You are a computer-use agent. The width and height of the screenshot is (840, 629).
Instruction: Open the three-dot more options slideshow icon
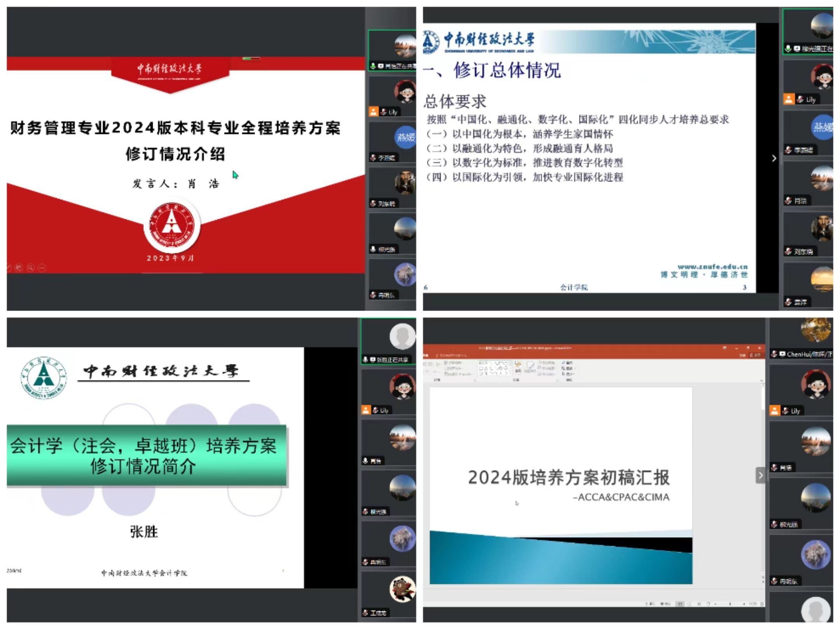point(42,267)
